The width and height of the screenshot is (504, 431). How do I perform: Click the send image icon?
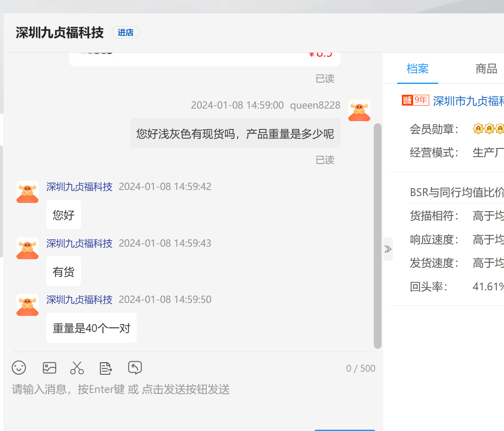tap(49, 368)
